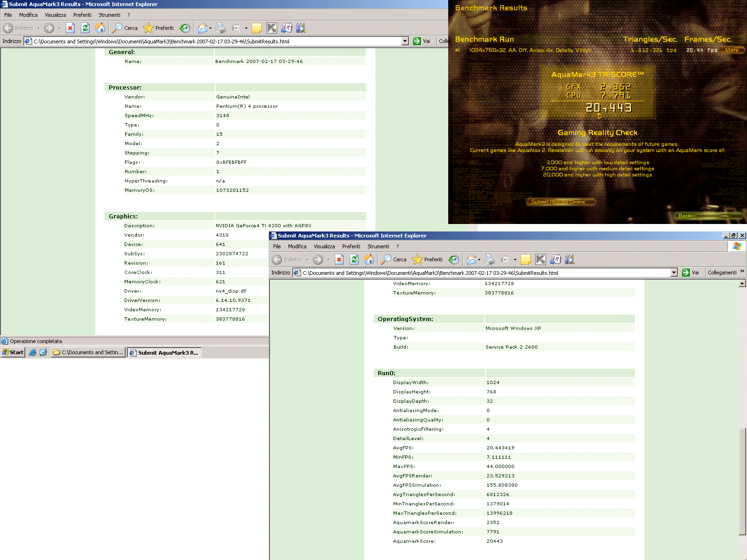This screenshot has height=560, width=747.
Task: Click Print icon in front Explorer toolbar
Action: coord(490,259)
